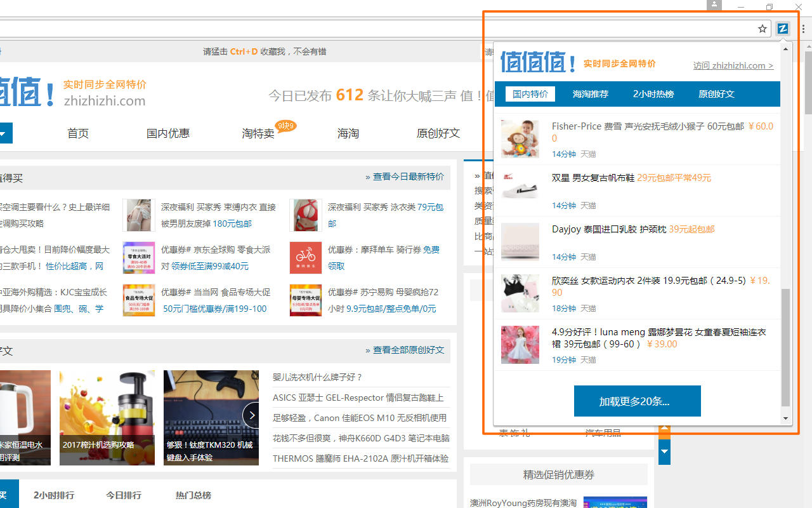Click the 加载更多20条 button
The image size is (812, 508).
pyautogui.click(x=638, y=401)
